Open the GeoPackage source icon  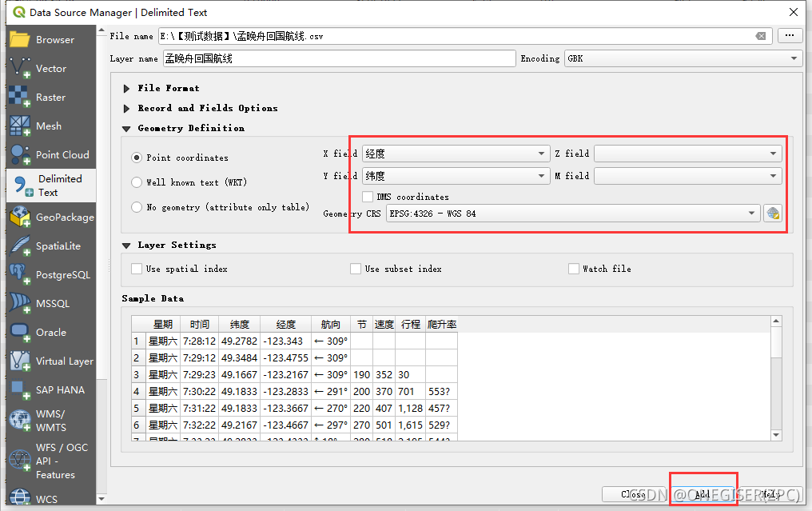click(20, 218)
